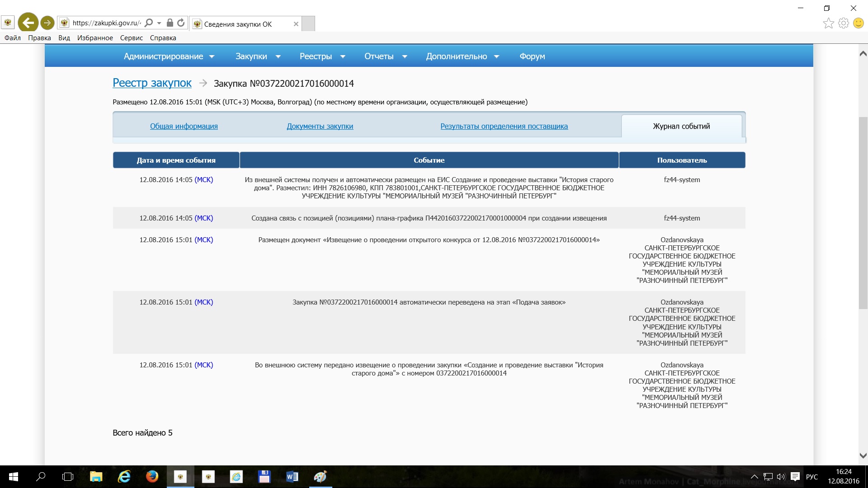Open the favorites star icon

tap(828, 23)
